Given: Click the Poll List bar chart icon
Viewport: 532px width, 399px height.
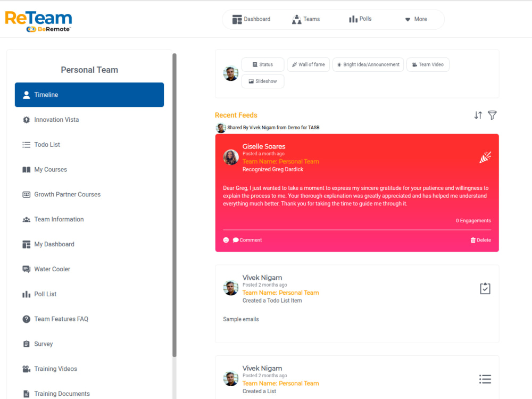Looking at the screenshot, I should (26, 294).
